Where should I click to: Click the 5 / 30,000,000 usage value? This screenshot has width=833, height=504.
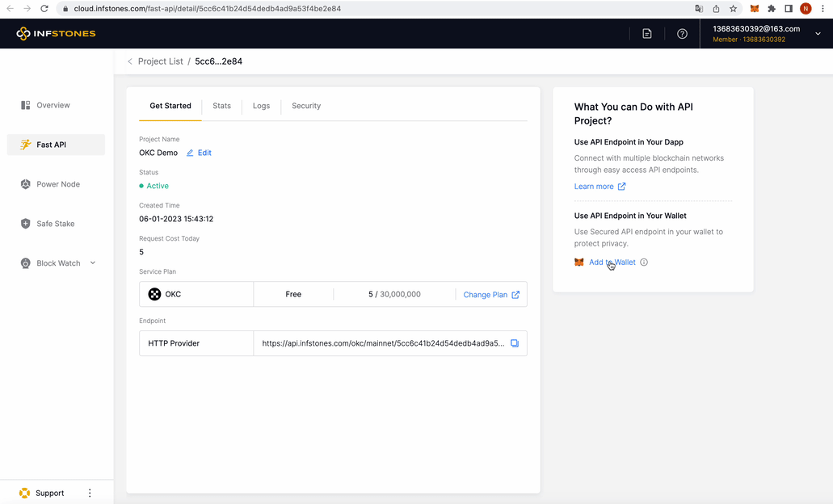coord(395,294)
